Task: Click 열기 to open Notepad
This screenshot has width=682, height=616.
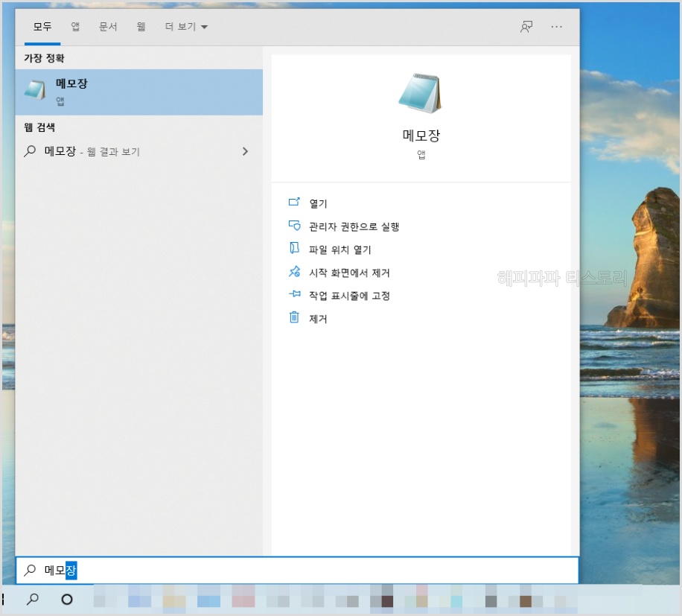Action: click(x=318, y=203)
